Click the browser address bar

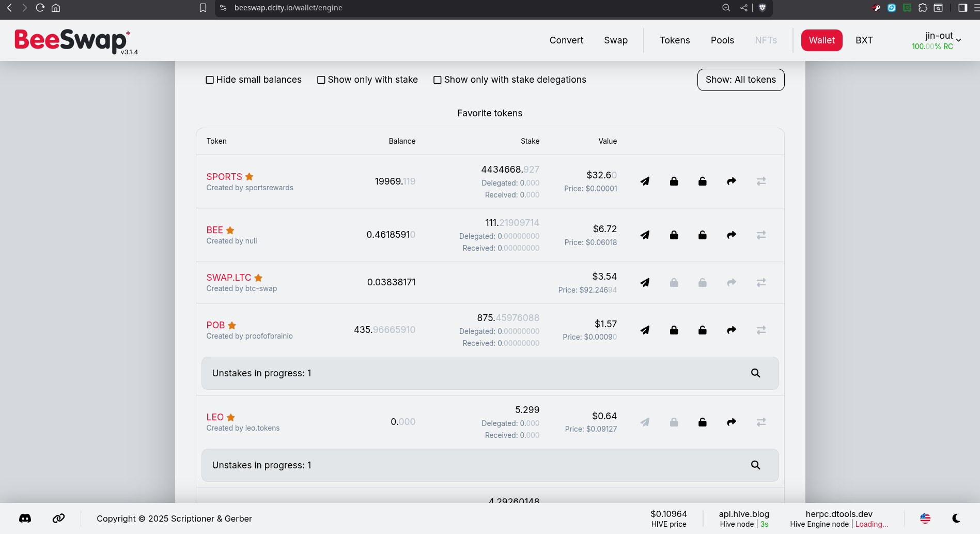coord(465,8)
